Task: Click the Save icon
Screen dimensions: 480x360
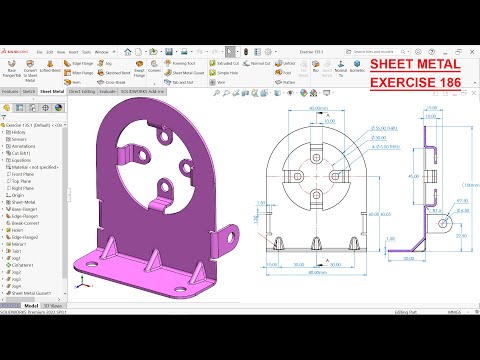Action: pos(169,52)
